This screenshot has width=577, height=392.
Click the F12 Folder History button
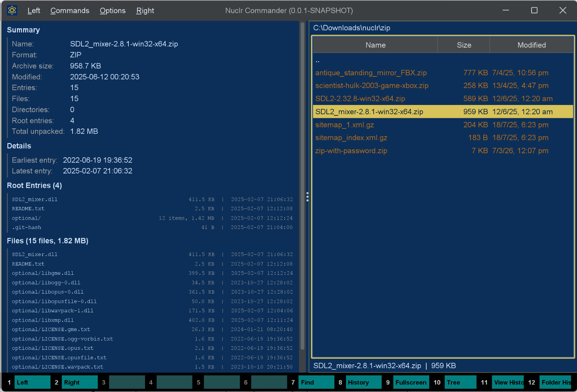pos(555,382)
